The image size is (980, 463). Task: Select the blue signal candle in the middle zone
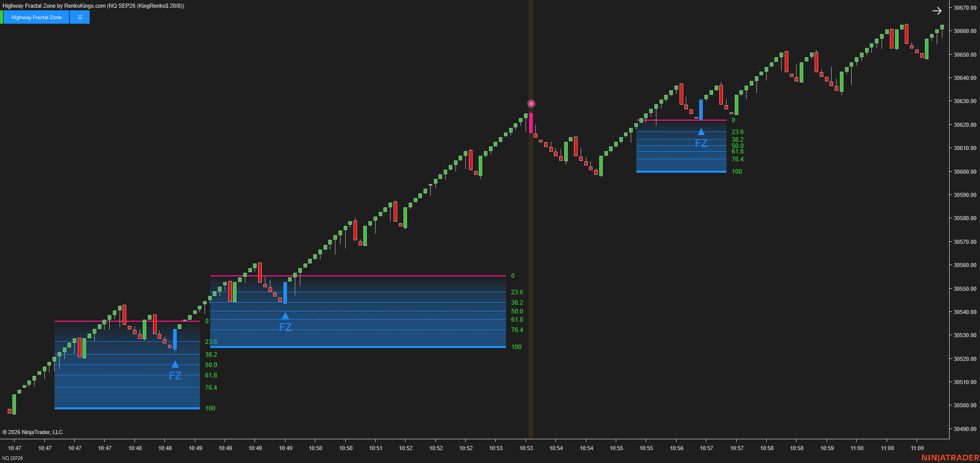tap(285, 292)
